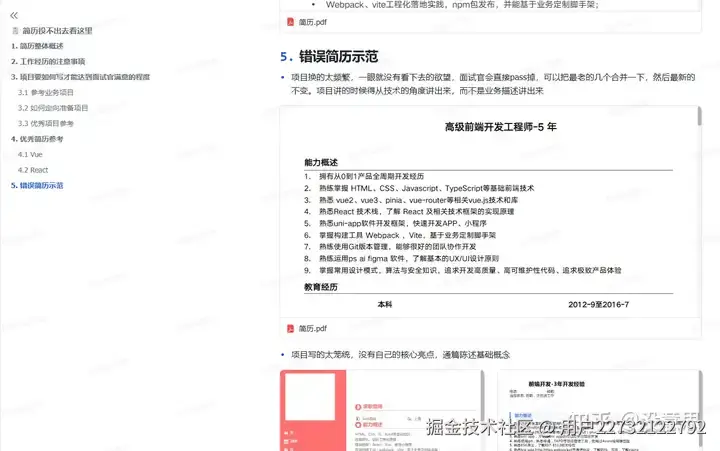Open the red resume template thumbnail
Screen dimensions: 720x451
pyautogui.click(x=381, y=410)
